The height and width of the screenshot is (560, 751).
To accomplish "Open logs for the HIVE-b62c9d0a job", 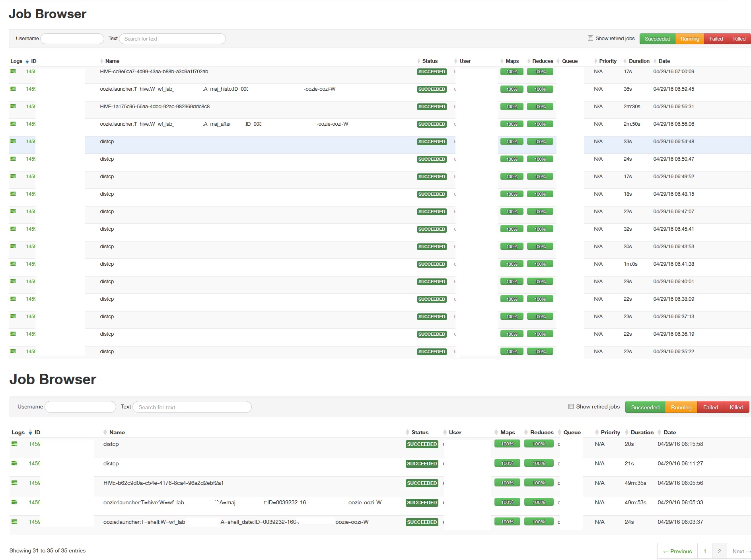I will point(14,483).
